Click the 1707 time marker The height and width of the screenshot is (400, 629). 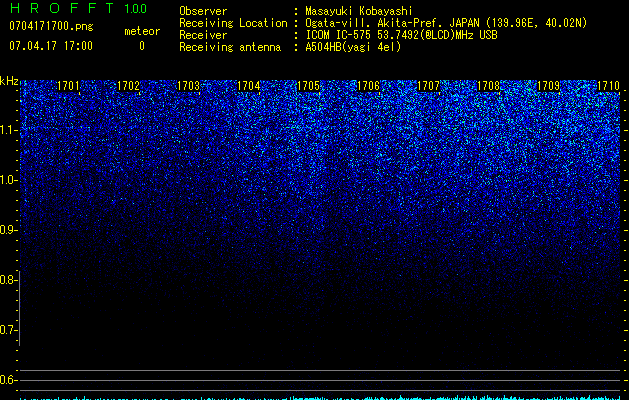428,85
